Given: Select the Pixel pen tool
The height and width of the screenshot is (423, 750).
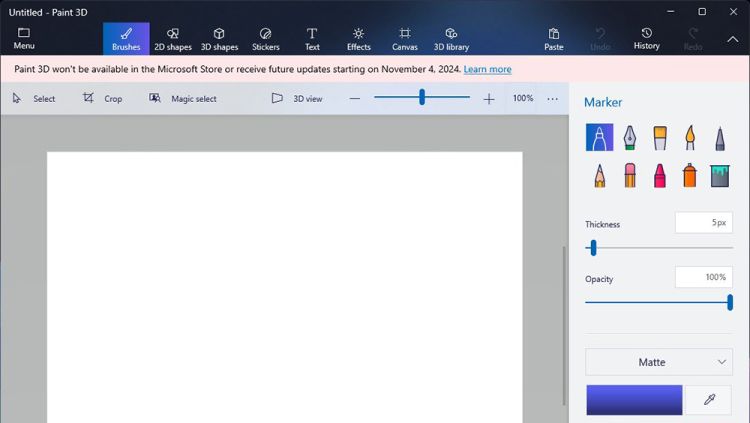Looking at the screenshot, I should (720, 138).
